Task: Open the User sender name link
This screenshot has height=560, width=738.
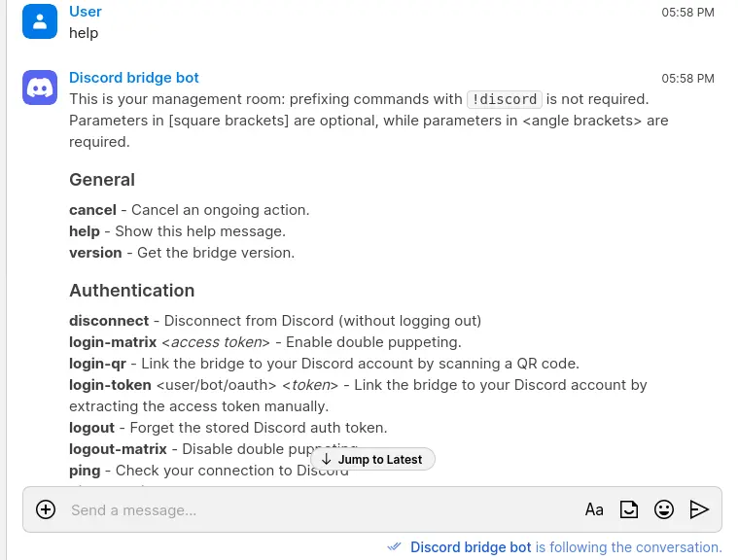Action: pyautogui.click(x=86, y=12)
